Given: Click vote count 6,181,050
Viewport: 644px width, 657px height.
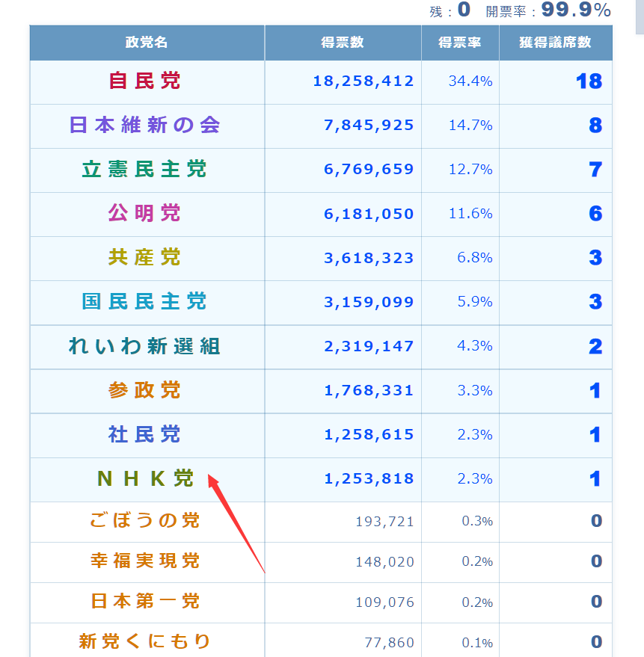Looking at the screenshot, I should click(x=369, y=214).
